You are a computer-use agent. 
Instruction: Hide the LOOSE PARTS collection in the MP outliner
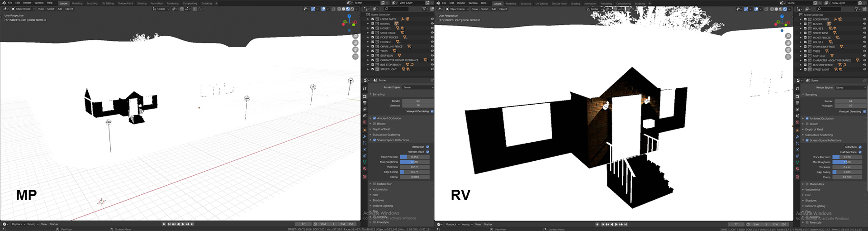point(432,19)
